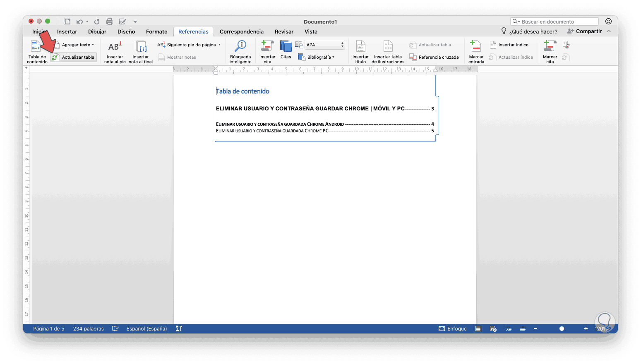Viewport: 641px width, 364px height.
Task: Switch to the Vista tab
Action: click(311, 31)
